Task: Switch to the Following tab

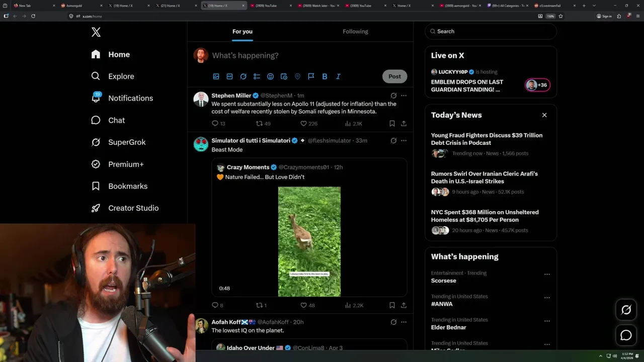Action: click(x=355, y=31)
